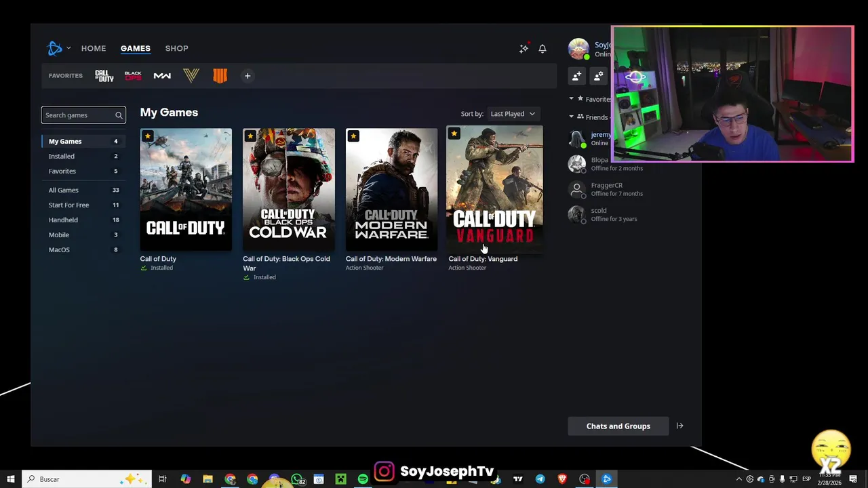Toggle favorite star on Vanguard
Image resolution: width=868 pixels, height=488 pixels.
(x=454, y=134)
